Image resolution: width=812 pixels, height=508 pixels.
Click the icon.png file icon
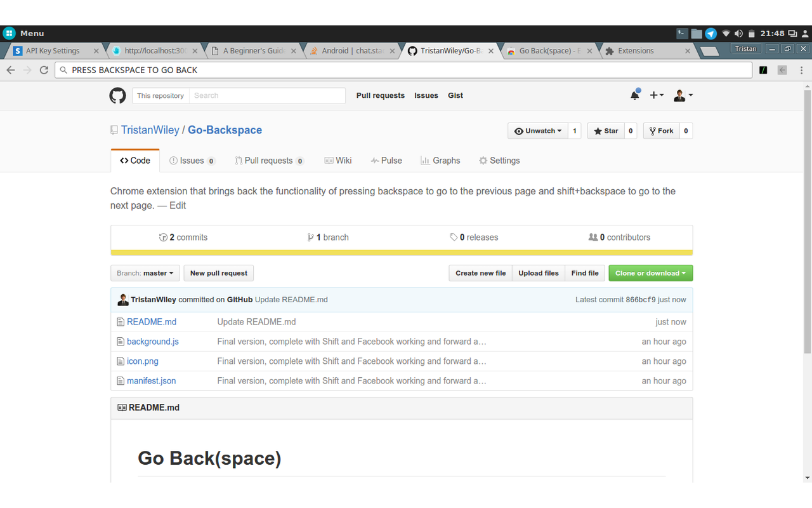121,361
